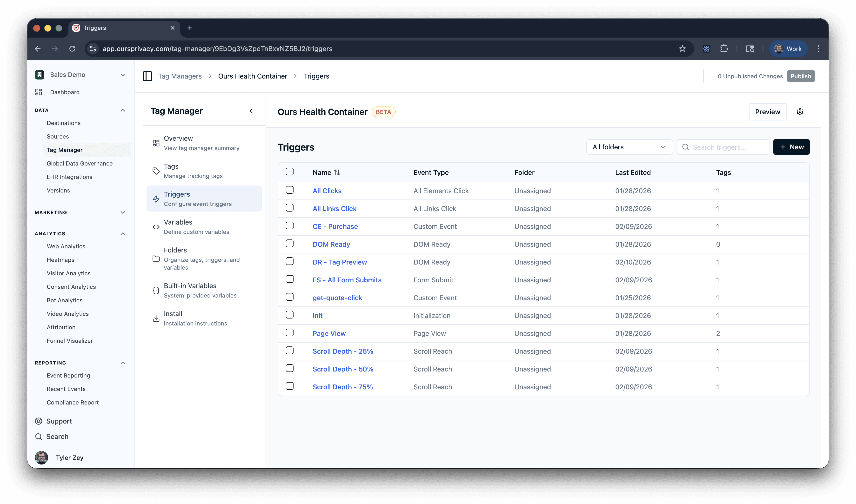This screenshot has width=856, height=504.
Task: Open the browser extensions puzzle icon
Action: coord(724,49)
